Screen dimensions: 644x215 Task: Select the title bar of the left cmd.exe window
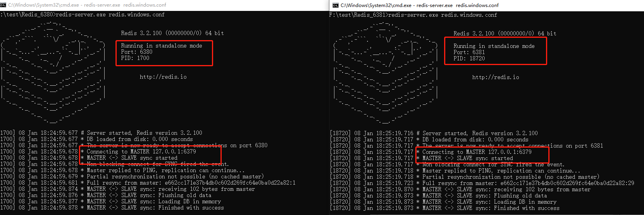(164, 5)
